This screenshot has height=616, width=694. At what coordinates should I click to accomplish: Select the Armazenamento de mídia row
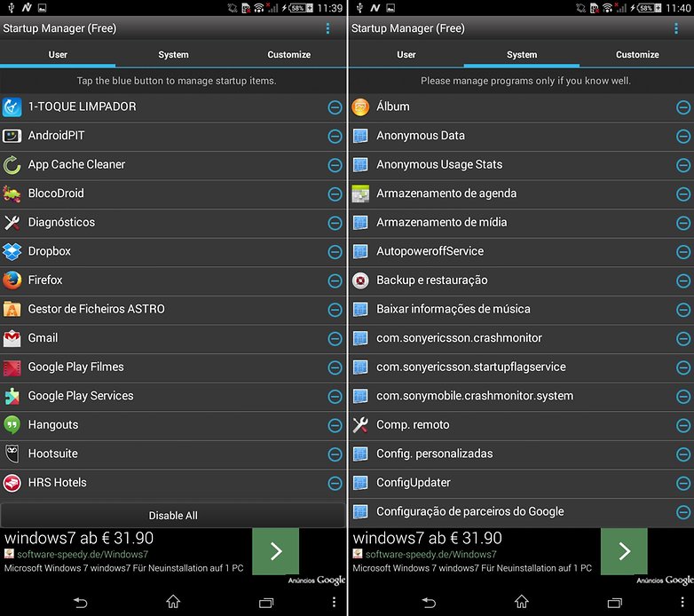(521, 223)
